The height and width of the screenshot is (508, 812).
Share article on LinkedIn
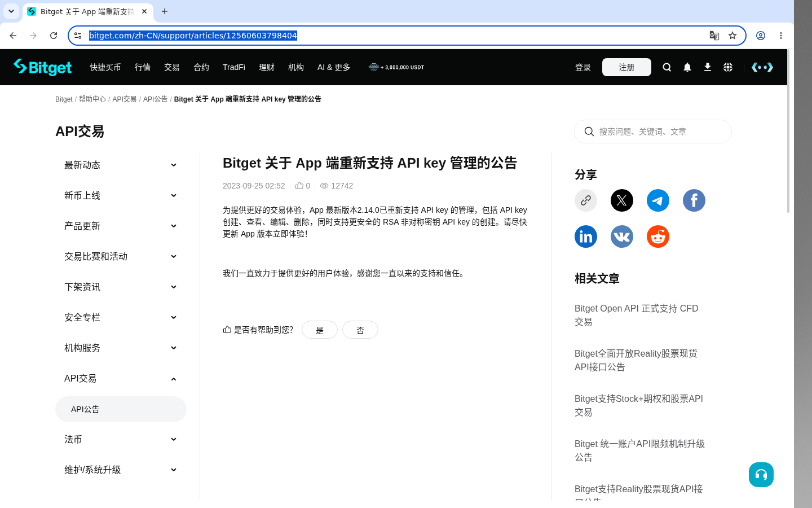(x=586, y=237)
